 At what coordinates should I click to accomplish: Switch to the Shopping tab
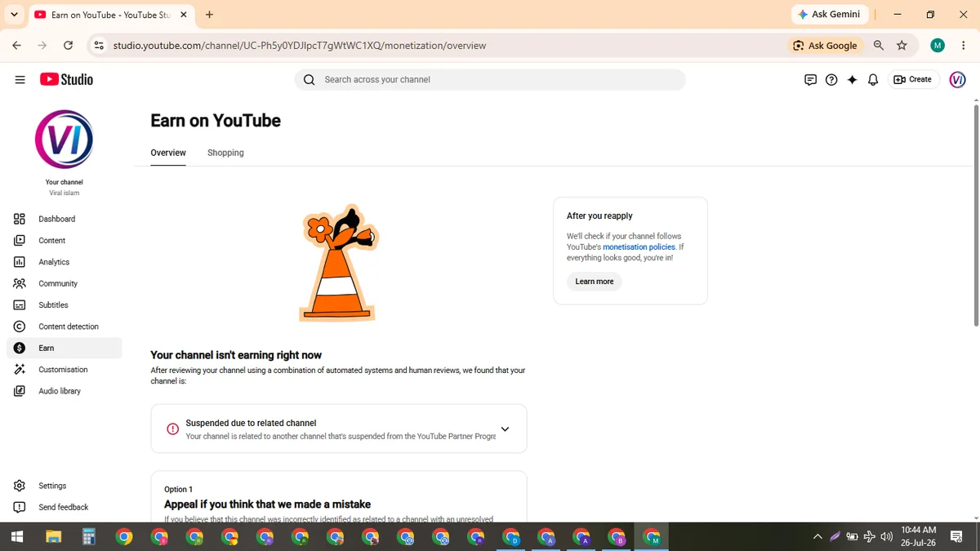tap(225, 153)
